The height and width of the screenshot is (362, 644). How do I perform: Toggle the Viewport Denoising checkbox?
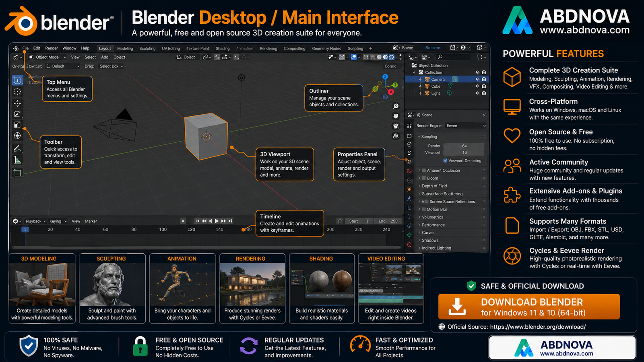pyautogui.click(x=445, y=160)
